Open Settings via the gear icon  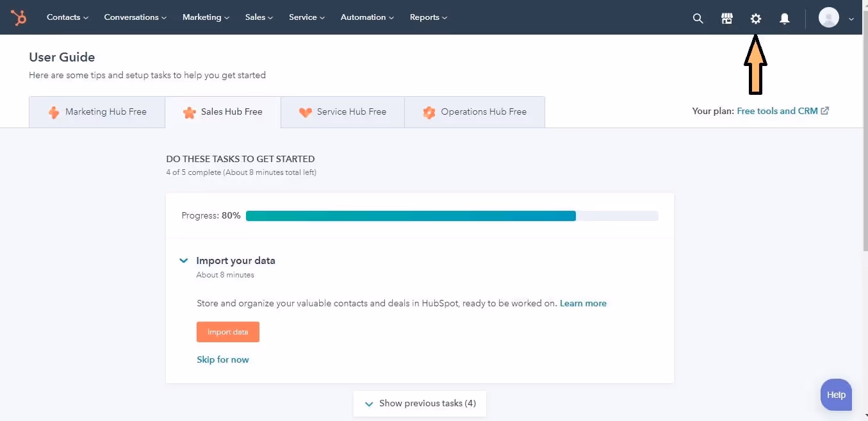click(755, 18)
